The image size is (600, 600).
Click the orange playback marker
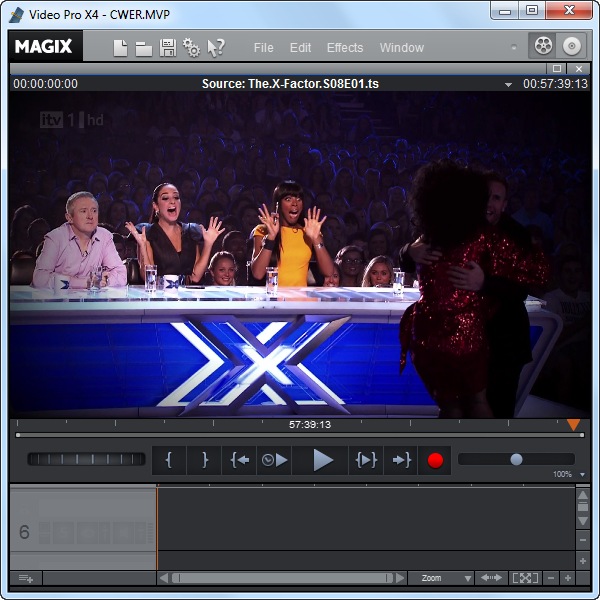pyautogui.click(x=573, y=424)
